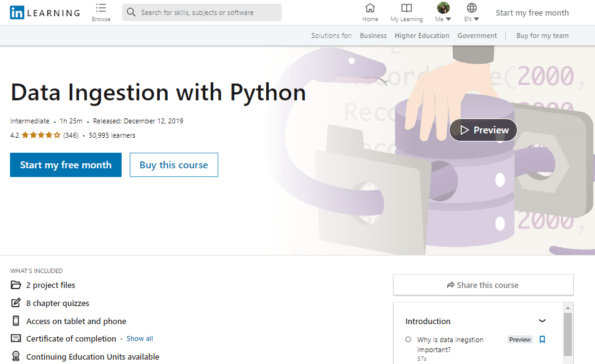This screenshot has width=595, height=364.
Task: Click Buy this course button
Action: (x=174, y=165)
